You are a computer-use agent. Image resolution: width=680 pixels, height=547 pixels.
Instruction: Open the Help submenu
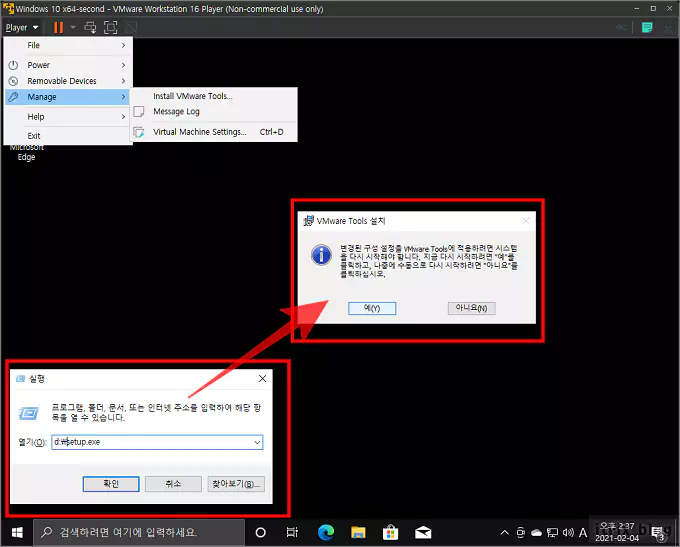(x=68, y=117)
